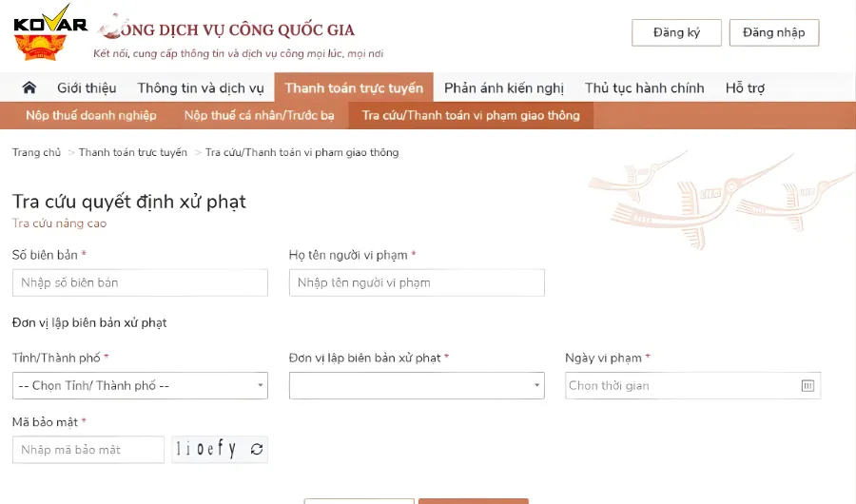Open Thủ tục hành chính menu
The width and height of the screenshot is (856, 504).
pos(644,87)
